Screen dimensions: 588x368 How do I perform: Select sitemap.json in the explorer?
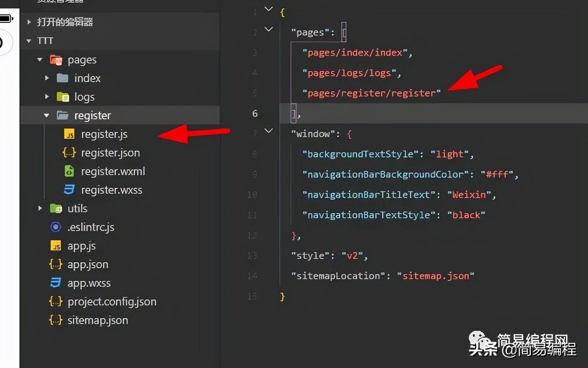tap(98, 320)
